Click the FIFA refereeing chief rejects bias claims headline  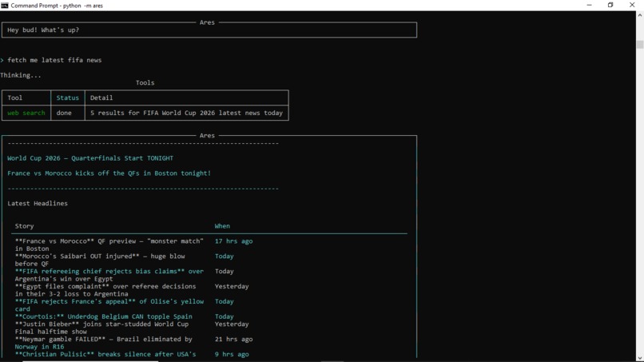pyautogui.click(x=109, y=275)
